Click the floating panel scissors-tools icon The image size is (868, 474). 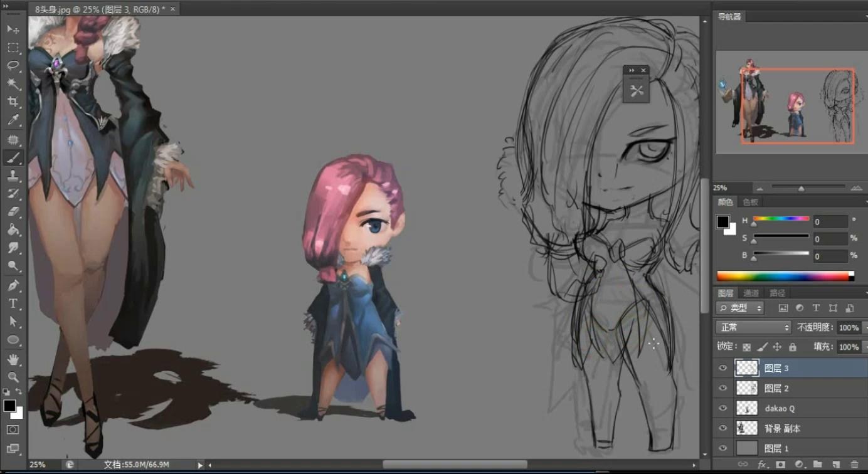click(637, 91)
